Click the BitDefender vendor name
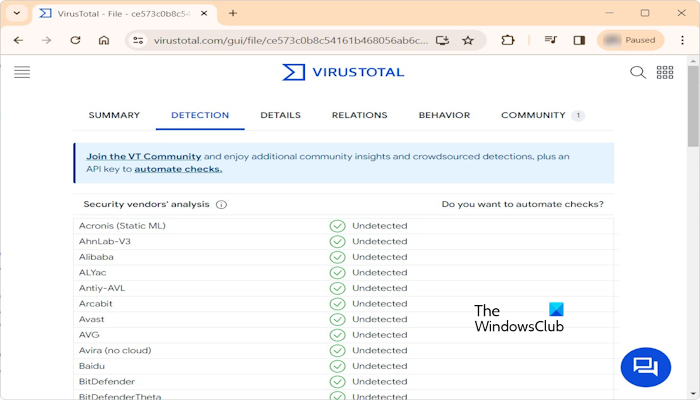Viewport: 700px width, 400px height. pyautogui.click(x=107, y=382)
